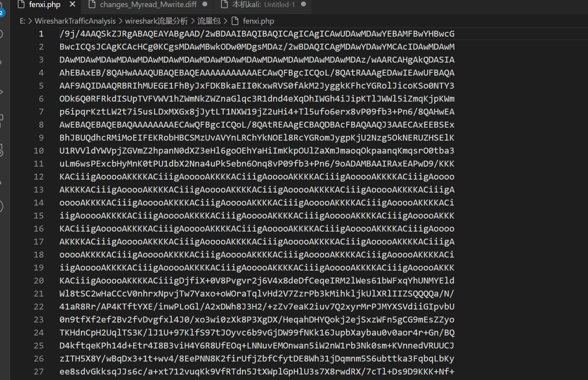Place cursor in line starting uLm6wsPExcbHyMnK0tPU

[257, 164]
